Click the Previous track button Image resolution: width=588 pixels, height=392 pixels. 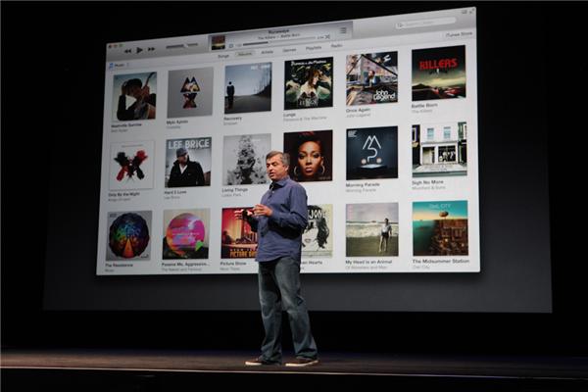[x=127, y=51]
